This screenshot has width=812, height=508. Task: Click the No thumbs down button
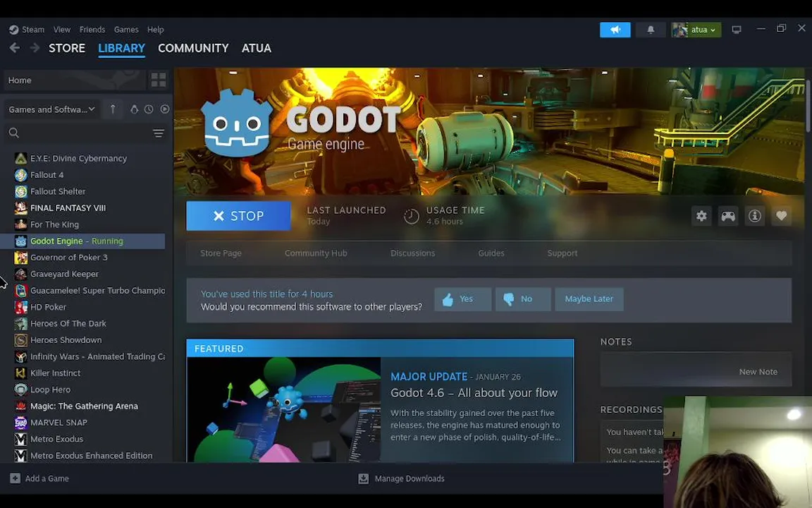[523, 299]
